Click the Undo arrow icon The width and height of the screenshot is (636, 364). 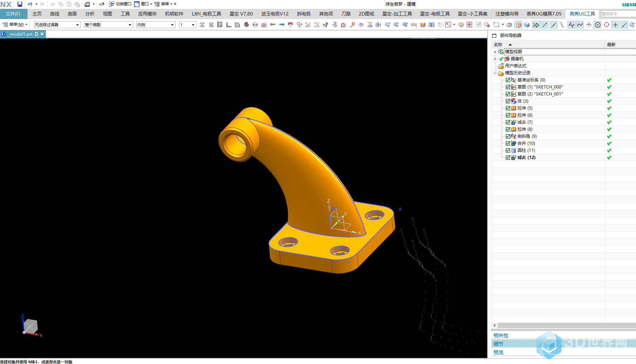coord(30,4)
